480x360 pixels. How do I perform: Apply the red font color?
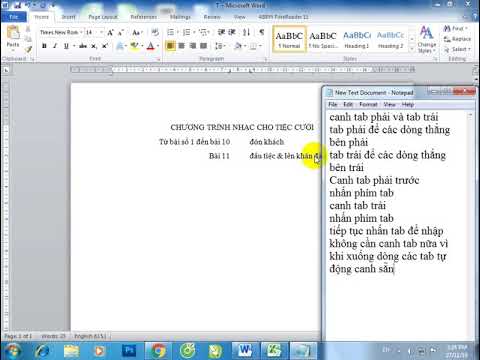pyautogui.click(x=151, y=46)
